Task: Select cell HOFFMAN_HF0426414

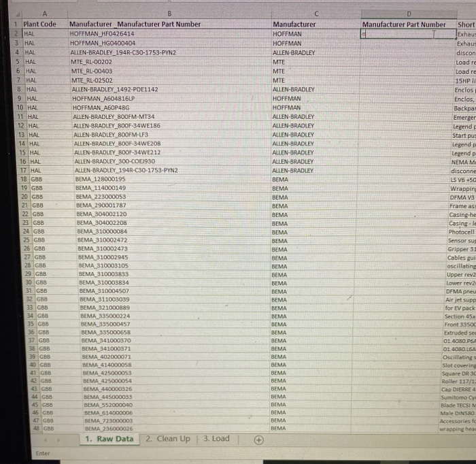Action: point(169,34)
